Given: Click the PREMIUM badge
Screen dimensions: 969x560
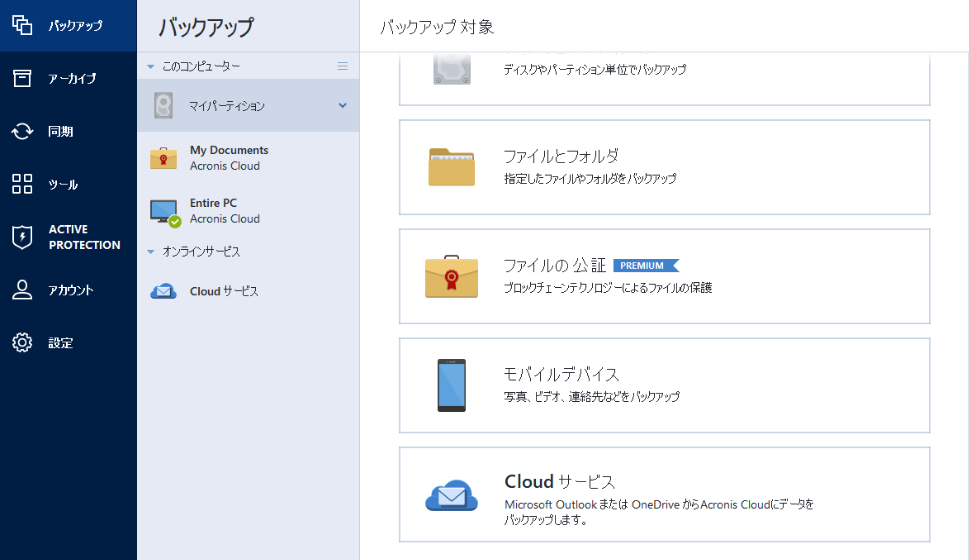Looking at the screenshot, I should pyautogui.click(x=646, y=265).
